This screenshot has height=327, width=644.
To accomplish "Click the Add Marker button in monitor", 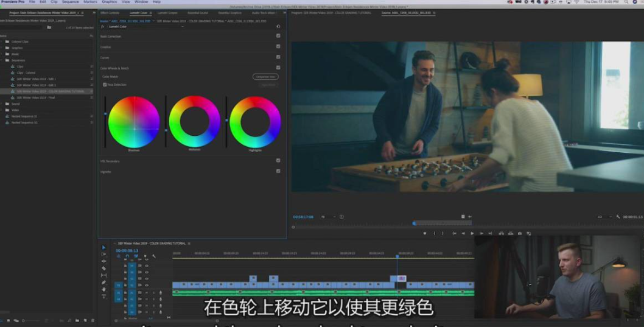I will [x=425, y=233].
